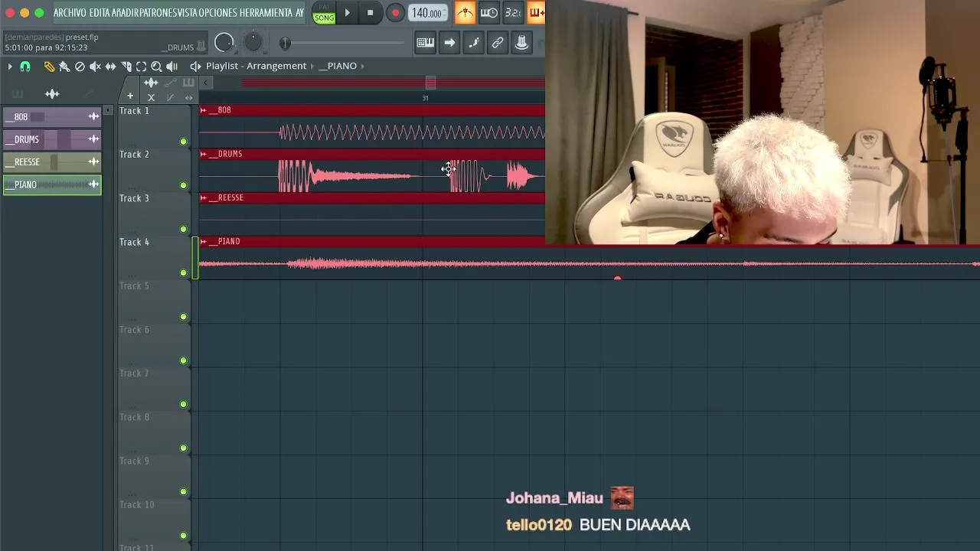980x551 pixels.
Task: Click the countdown before recording icon
Action: (513, 12)
